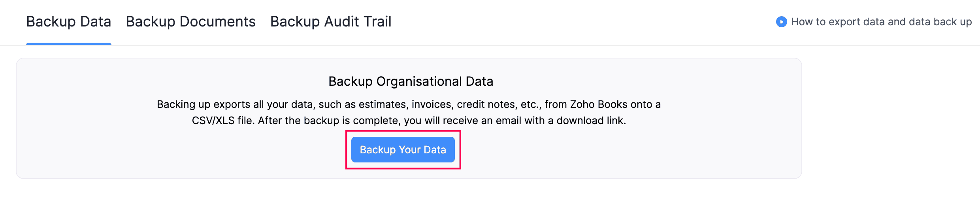Click the words 'data back up' in help link
The width and height of the screenshot is (980, 215).
pos(940,22)
